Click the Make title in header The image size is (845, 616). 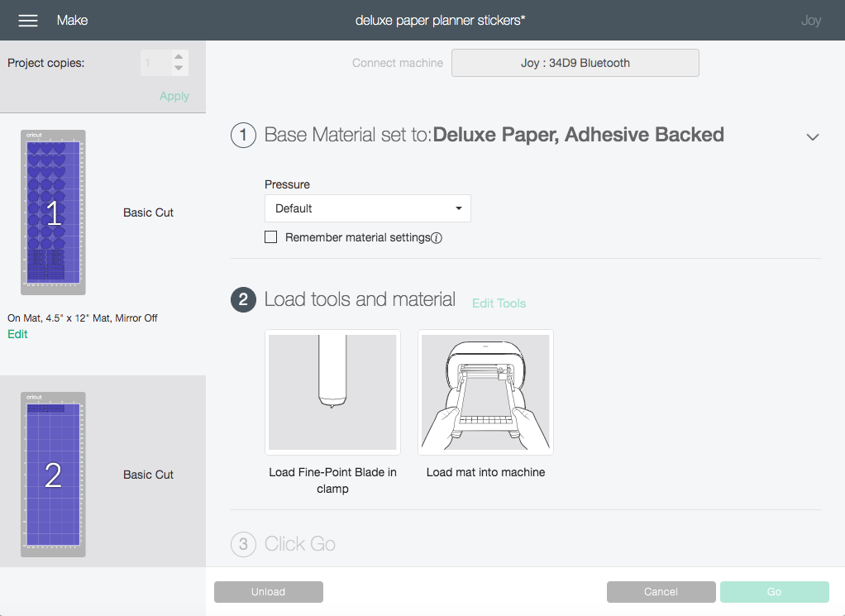click(72, 21)
